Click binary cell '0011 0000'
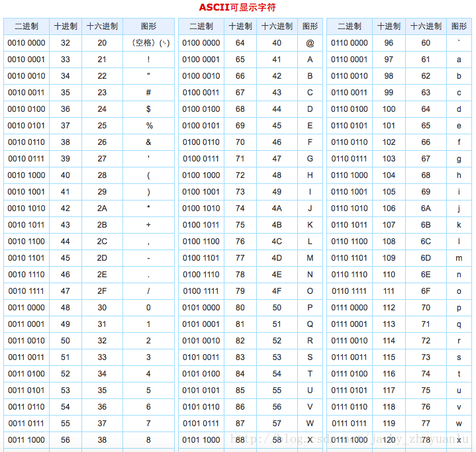The height and width of the screenshot is (452, 476). coord(26,308)
